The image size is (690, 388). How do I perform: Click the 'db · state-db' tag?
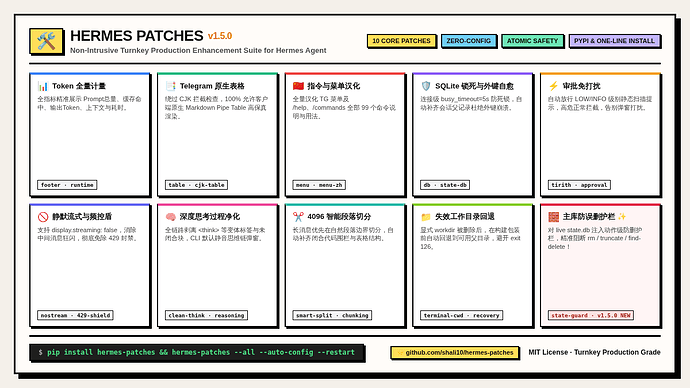(445, 185)
